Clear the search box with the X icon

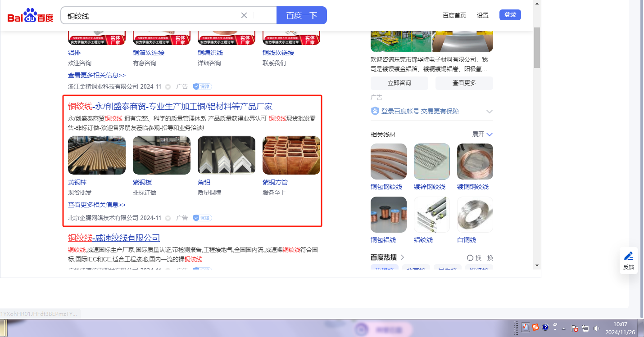point(244,15)
